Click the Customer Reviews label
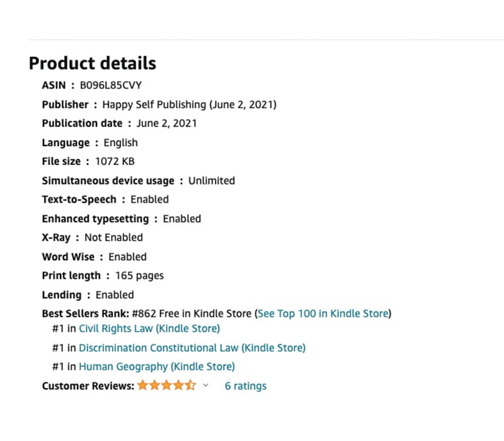This screenshot has height=441, width=504. point(88,386)
